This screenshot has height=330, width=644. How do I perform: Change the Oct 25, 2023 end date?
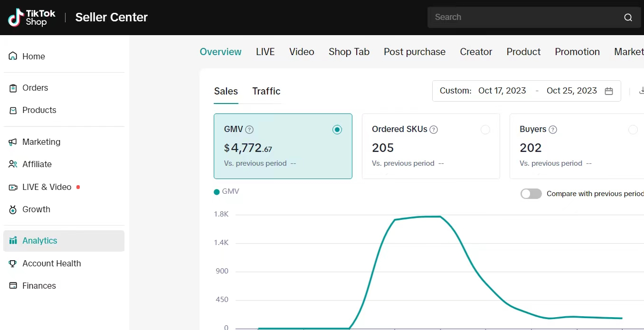pyautogui.click(x=571, y=91)
